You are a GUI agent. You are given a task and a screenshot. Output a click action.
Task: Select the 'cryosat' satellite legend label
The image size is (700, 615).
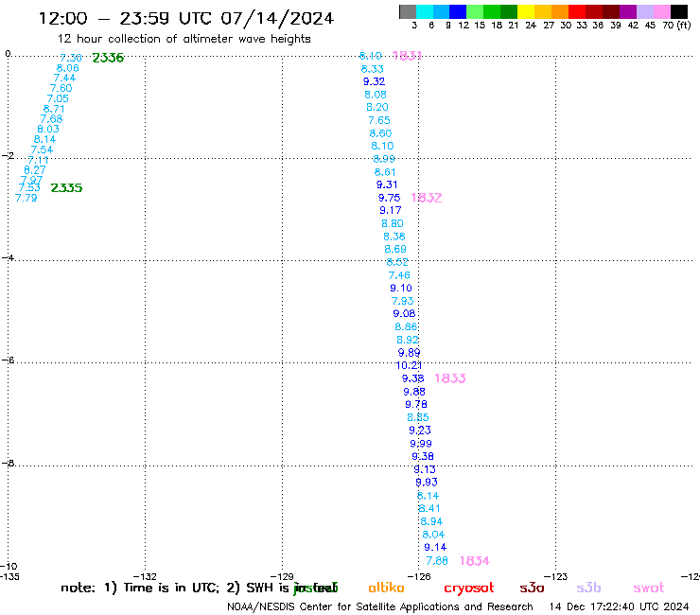coord(469,589)
